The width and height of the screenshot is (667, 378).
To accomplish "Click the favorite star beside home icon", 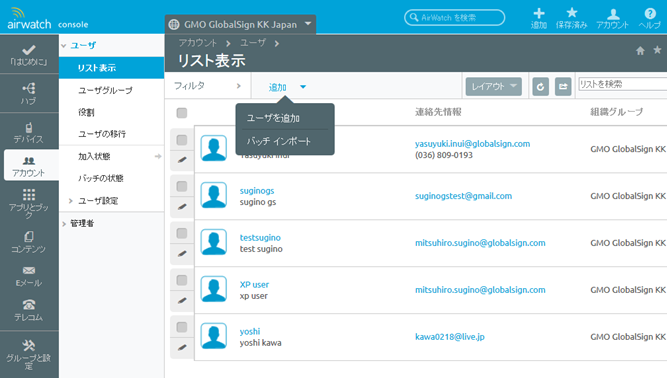I will pyautogui.click(x=657, y=50).
